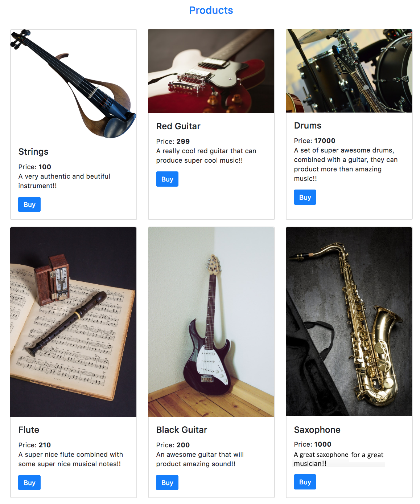Open the black guitar in corner image
Image resolution: width=420 pixels, height=504 pixels.
pos(211,322)
